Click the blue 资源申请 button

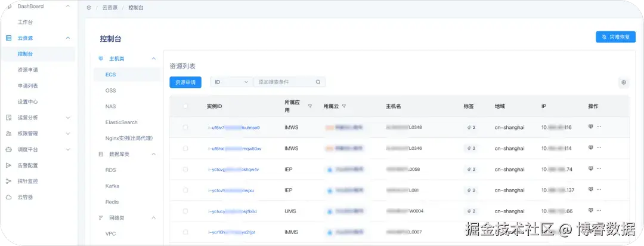185,82
